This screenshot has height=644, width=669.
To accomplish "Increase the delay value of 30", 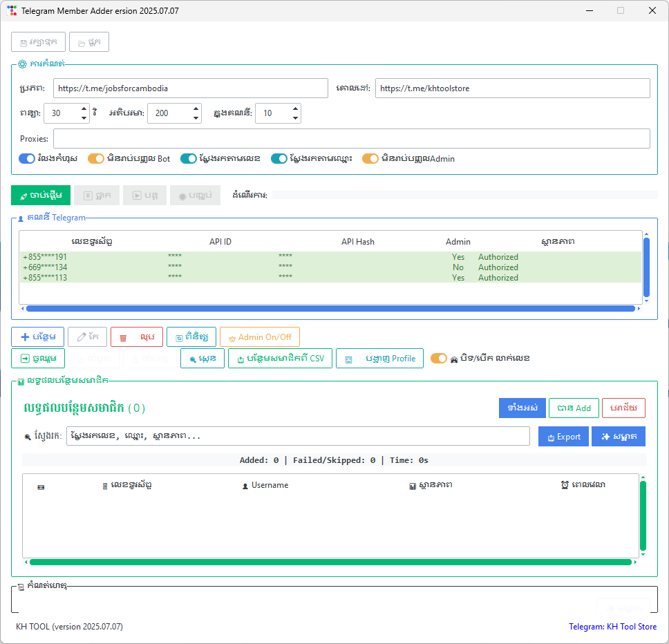I will [84, 108].
